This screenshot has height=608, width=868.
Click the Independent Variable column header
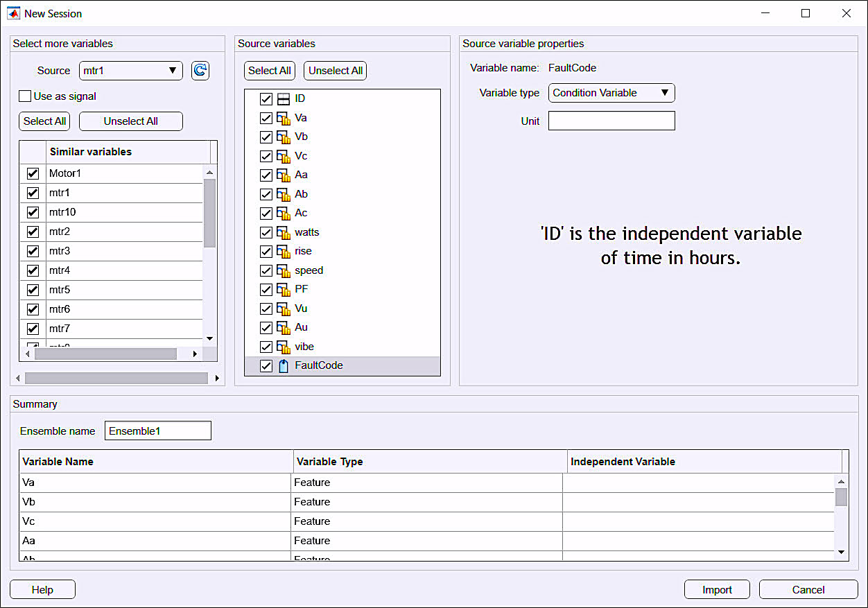[x=704, y=462]
